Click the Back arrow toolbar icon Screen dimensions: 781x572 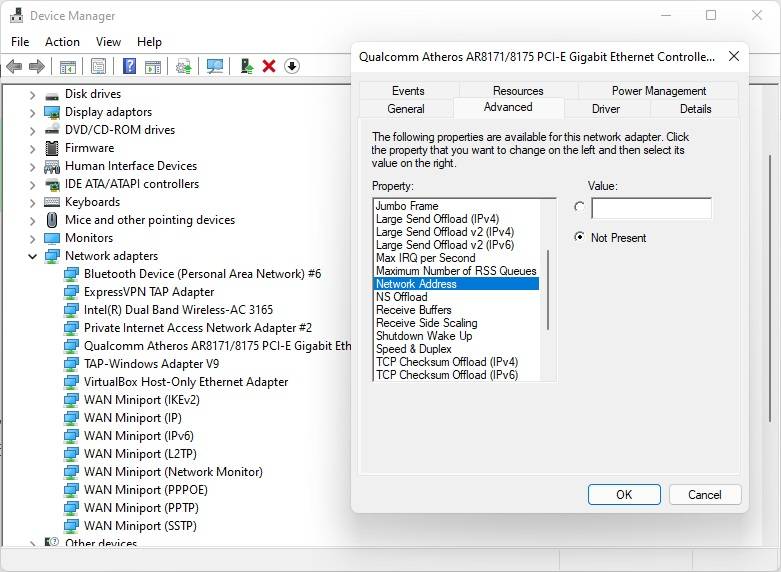(x=14, y=66)
